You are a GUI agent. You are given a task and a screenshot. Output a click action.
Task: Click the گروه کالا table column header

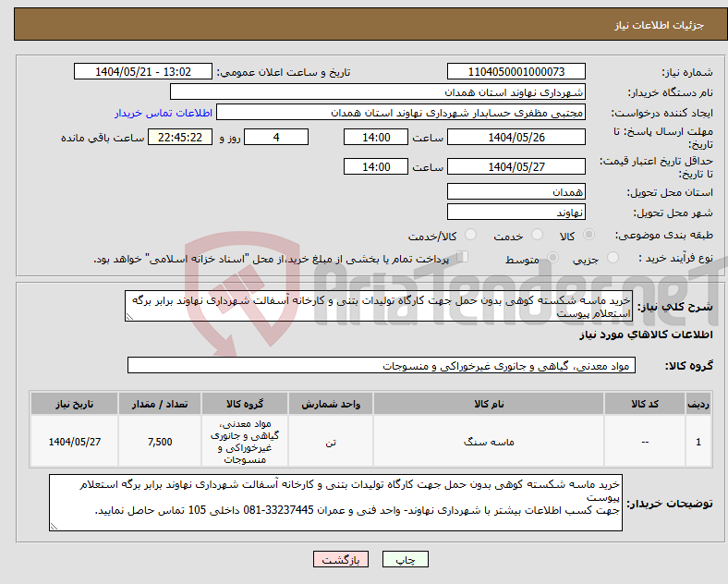pos(245,404)
